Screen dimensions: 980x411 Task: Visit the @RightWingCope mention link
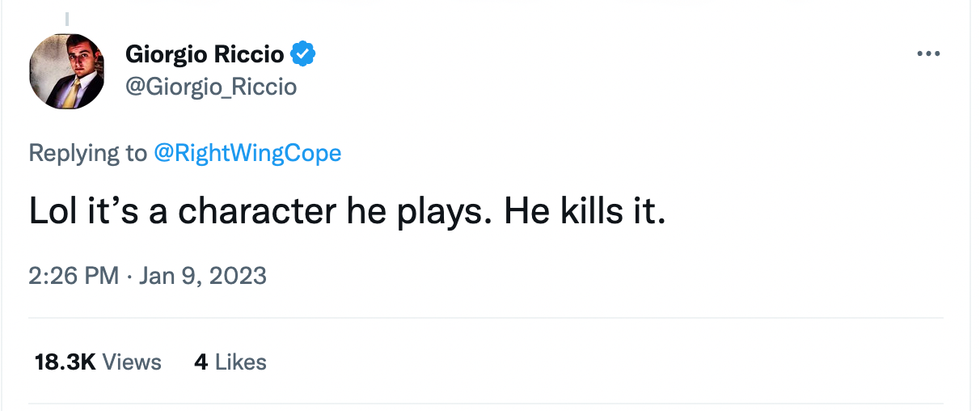coord(247,153)
